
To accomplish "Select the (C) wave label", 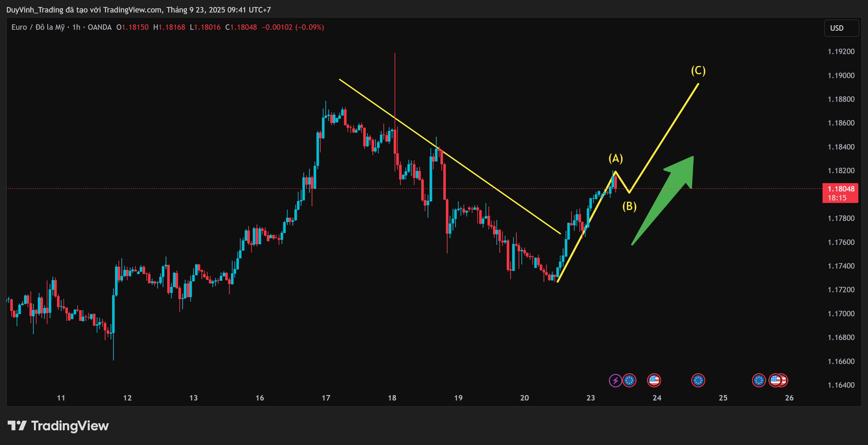I will point(698,70).
